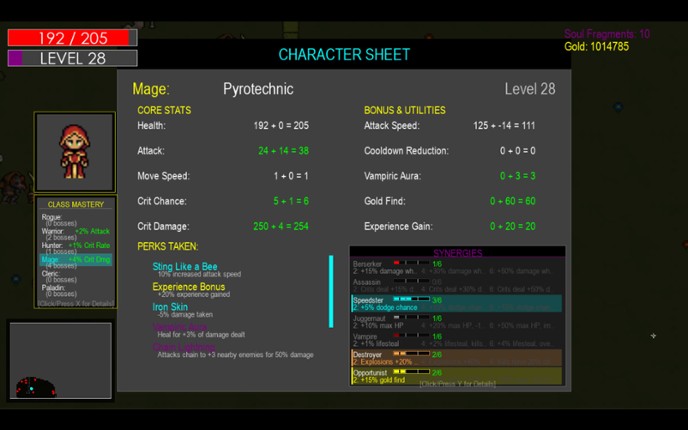Click the Vampire synergy progress pips

click(x=411, y=336)
